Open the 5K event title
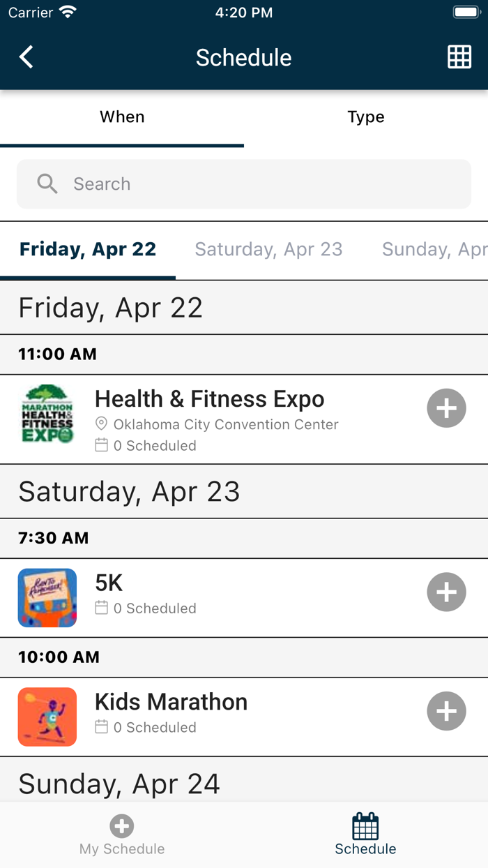488x868 pixels. coord(109,583)
